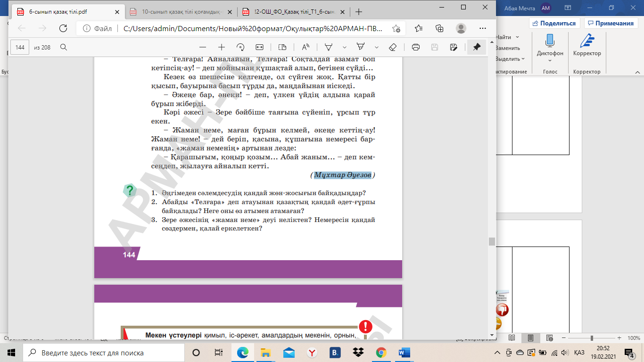Click the Save as icon in PDF toolbar
The image size is (644, 362).
click(454, 47)
